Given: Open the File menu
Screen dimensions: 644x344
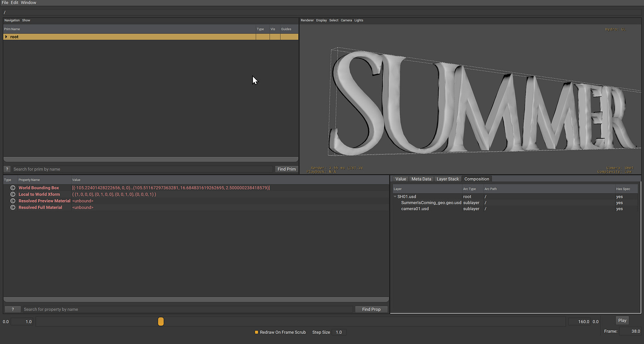Looking at the screenshot, I should (x=5, y=3).
